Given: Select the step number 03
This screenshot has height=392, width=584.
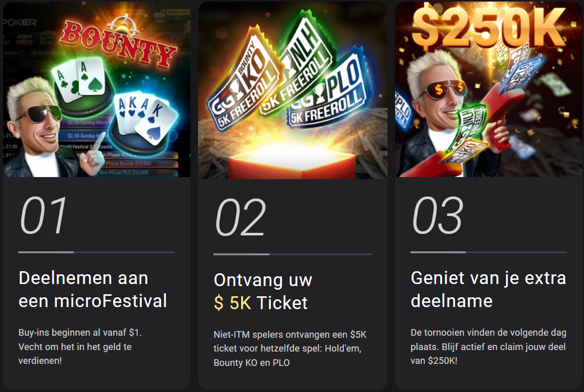Looking at the screenshot, I should click(438, 215).
